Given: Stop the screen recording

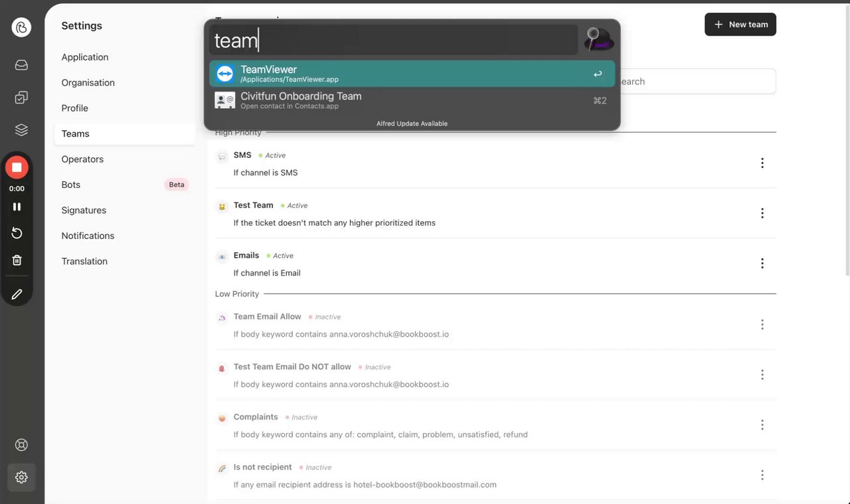Looking at the screenshot, I should [17, 167].
